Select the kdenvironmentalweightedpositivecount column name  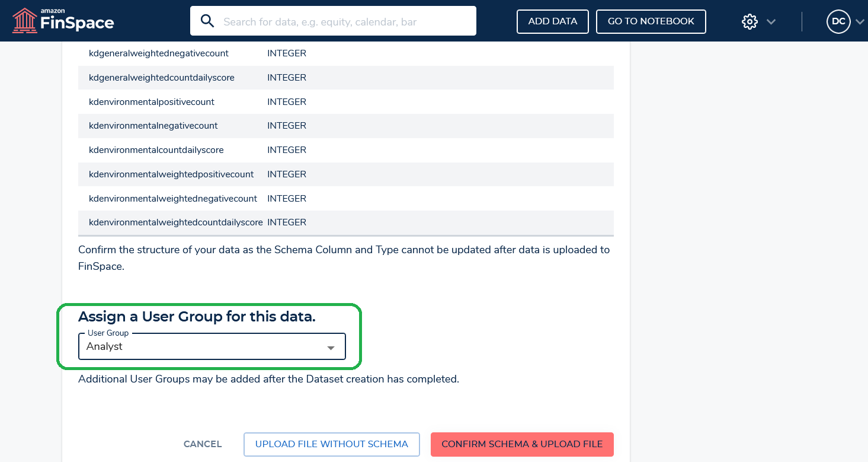[x=171, y=174]
